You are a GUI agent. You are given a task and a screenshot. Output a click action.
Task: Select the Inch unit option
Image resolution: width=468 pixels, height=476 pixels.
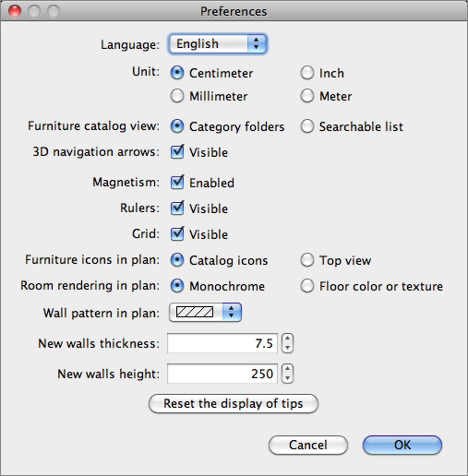pos(307,73)
